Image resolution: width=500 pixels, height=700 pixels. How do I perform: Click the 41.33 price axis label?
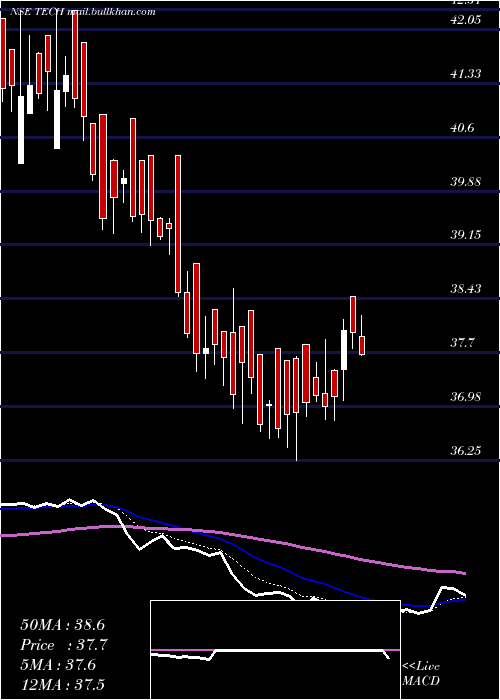pos(466,74)
